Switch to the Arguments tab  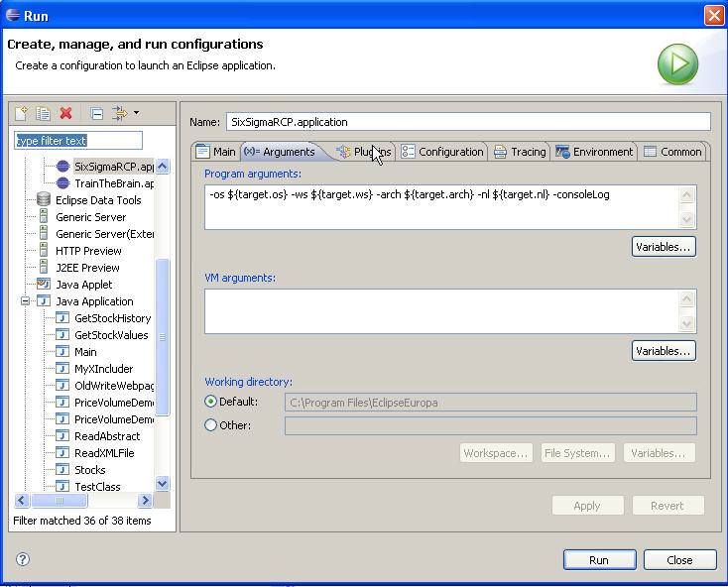click(x=280, y=152)
